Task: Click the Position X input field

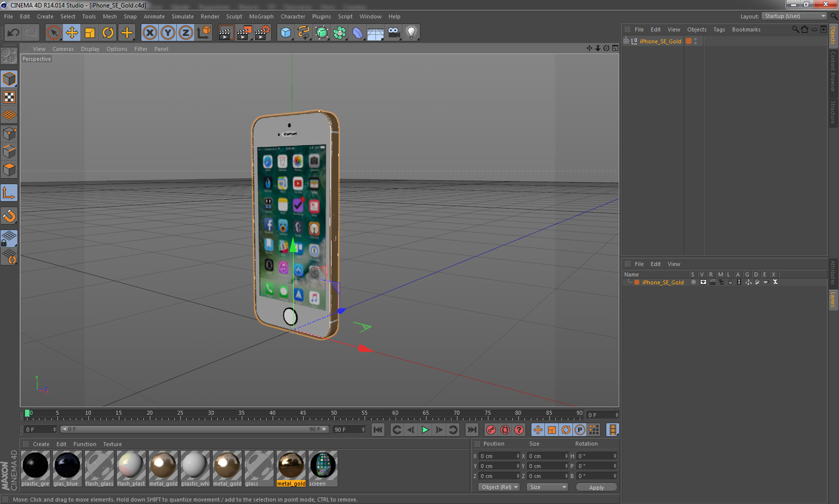Action: point(499,456)
